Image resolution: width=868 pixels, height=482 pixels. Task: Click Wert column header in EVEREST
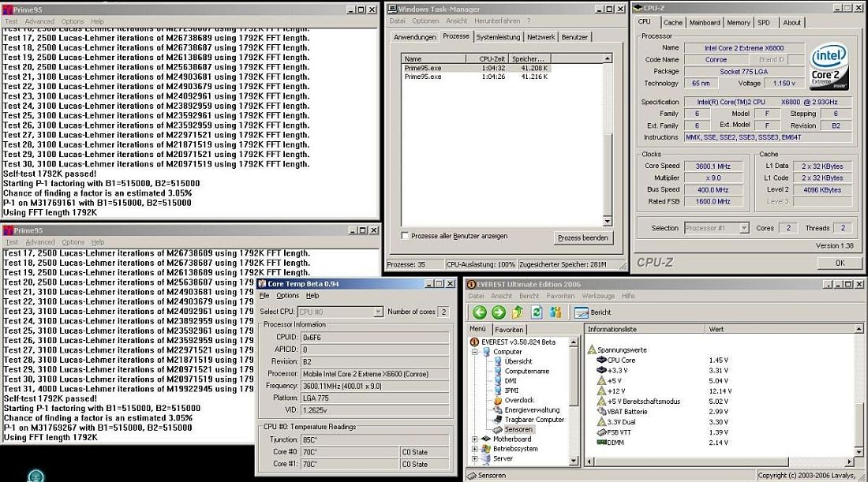780,329
